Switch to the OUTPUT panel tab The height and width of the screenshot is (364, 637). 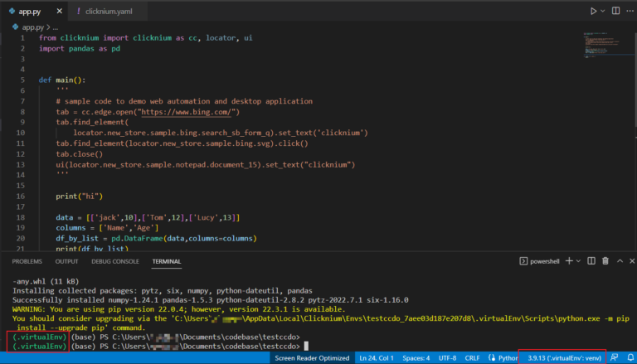(x=66, y=261)
